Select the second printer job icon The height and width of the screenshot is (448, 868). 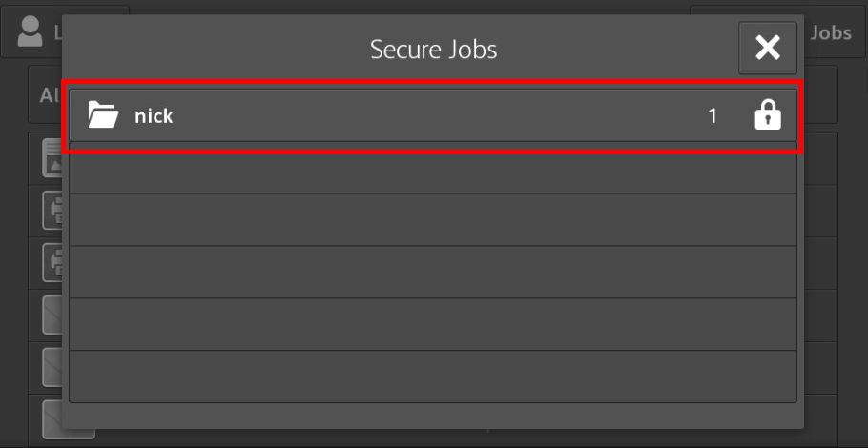tap(52, 263)
